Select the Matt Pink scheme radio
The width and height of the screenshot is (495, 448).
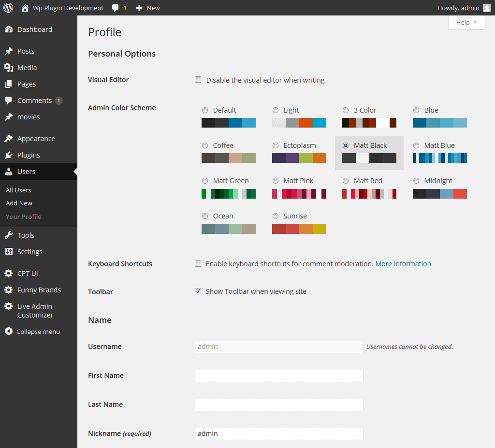pyautogui.click(x=276, y=181)
